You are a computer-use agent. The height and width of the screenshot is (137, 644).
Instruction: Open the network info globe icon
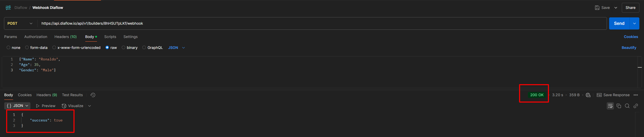pos(588,95)
